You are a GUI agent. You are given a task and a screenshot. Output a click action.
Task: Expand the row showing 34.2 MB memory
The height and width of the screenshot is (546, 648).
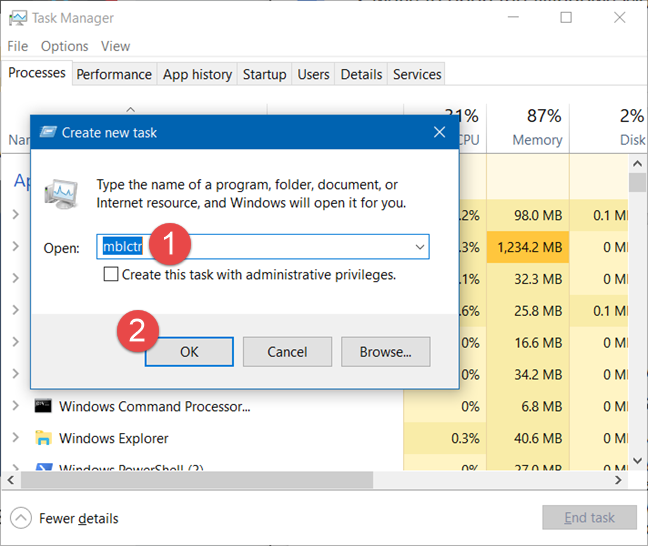(15, 374)
